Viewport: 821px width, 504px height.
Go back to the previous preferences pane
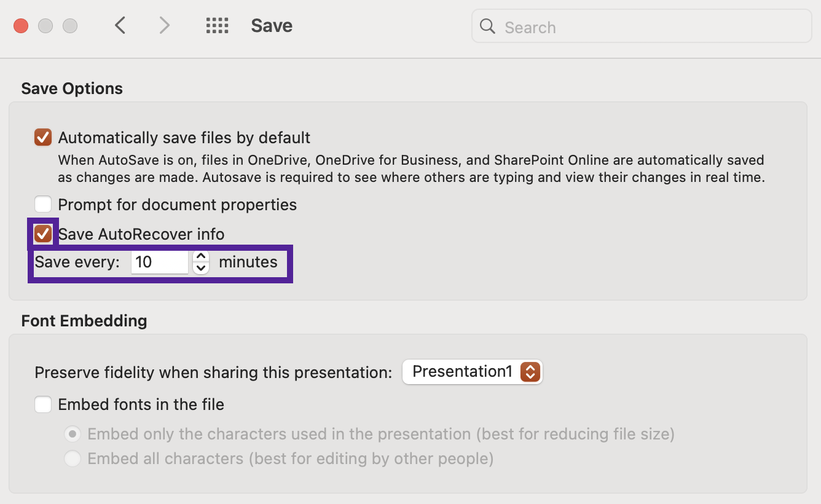[120, 26]
